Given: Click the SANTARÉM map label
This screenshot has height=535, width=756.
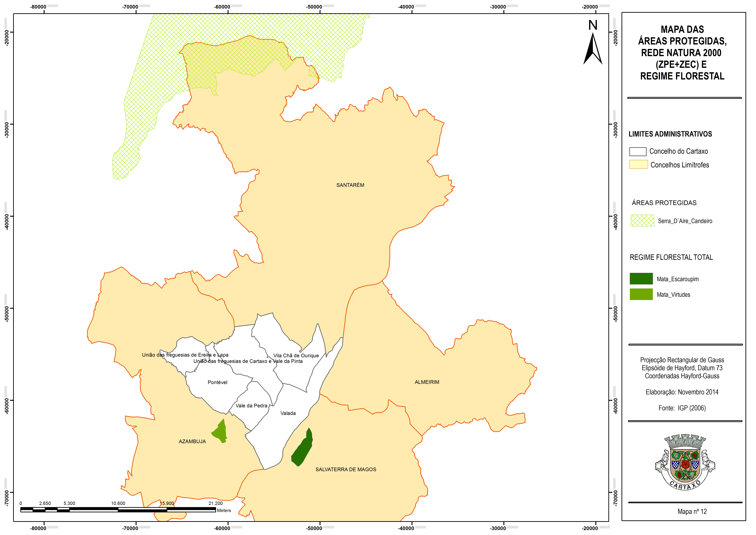Looking at the screenshot, I should coord(350,185).
